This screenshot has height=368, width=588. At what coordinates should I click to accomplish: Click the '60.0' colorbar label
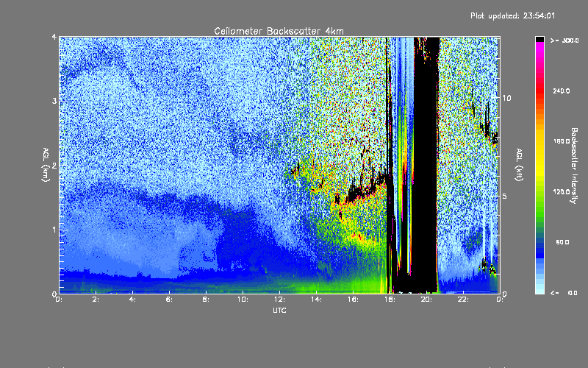click(562, 242)
